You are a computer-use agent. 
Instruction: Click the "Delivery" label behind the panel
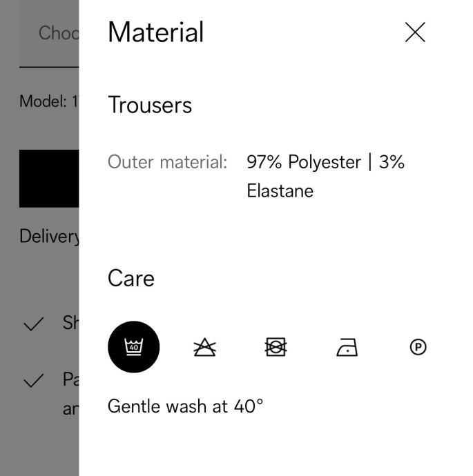pyautogui.click(x=49, y=237)
